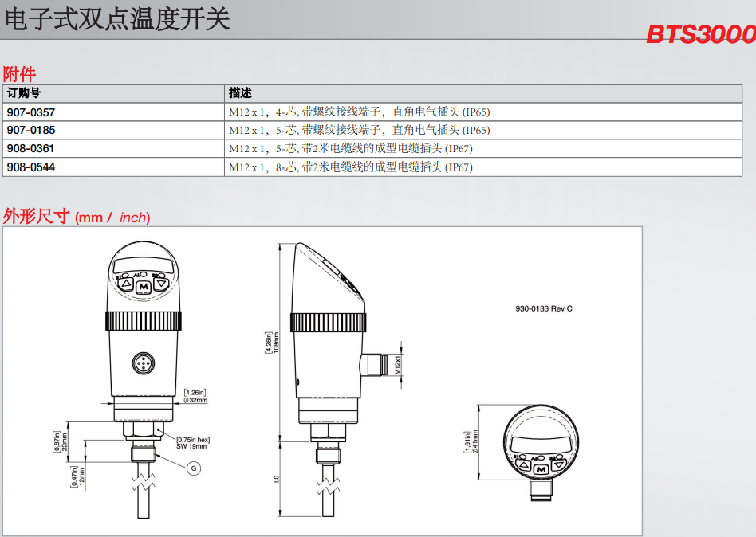Viewport: 756px width, 537px height.
Task: Click the M button in the top view drawing
Action: pos(541,468)
